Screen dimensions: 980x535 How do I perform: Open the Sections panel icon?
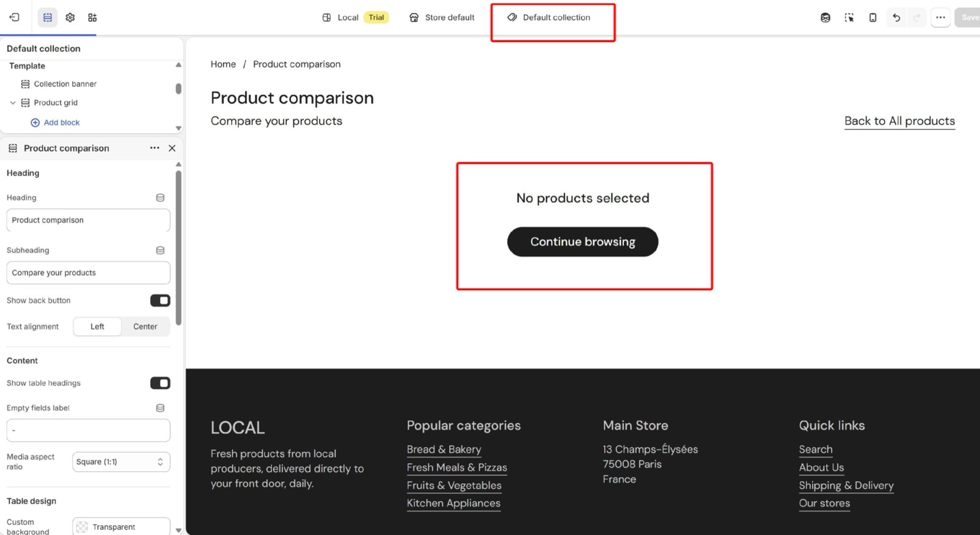tap(47, 17)
